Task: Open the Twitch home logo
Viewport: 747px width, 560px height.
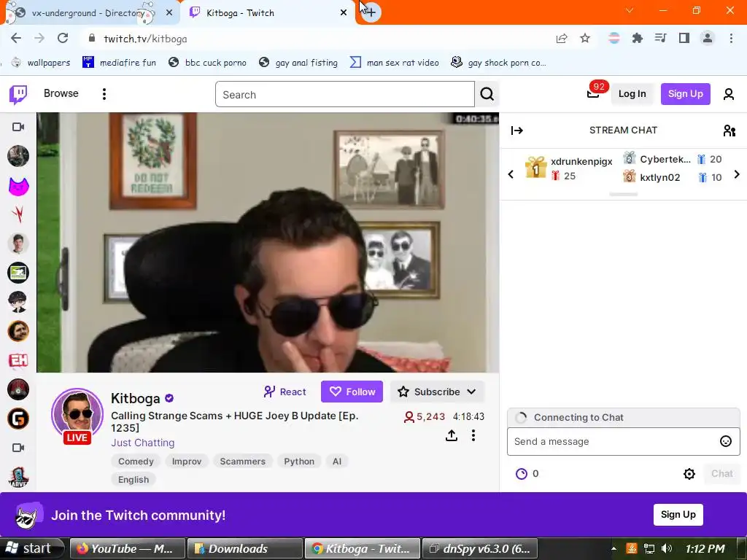Action: (x=18, y=94)
